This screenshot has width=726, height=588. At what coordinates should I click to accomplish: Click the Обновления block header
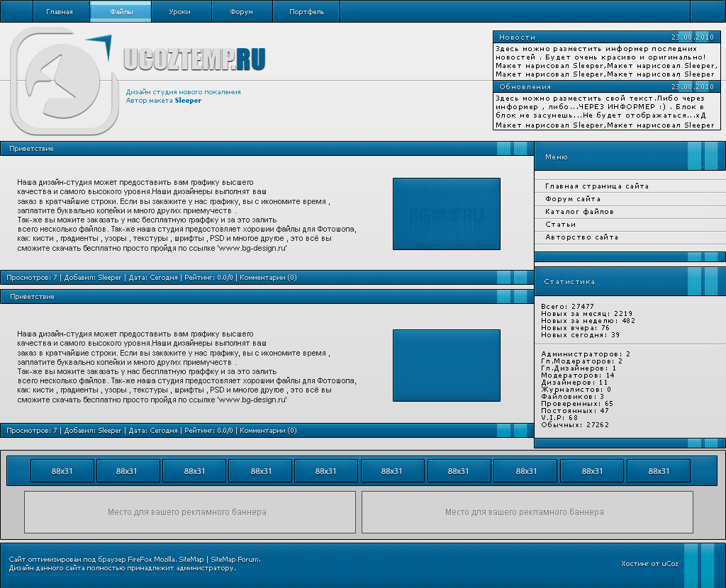tap(607, 86)
